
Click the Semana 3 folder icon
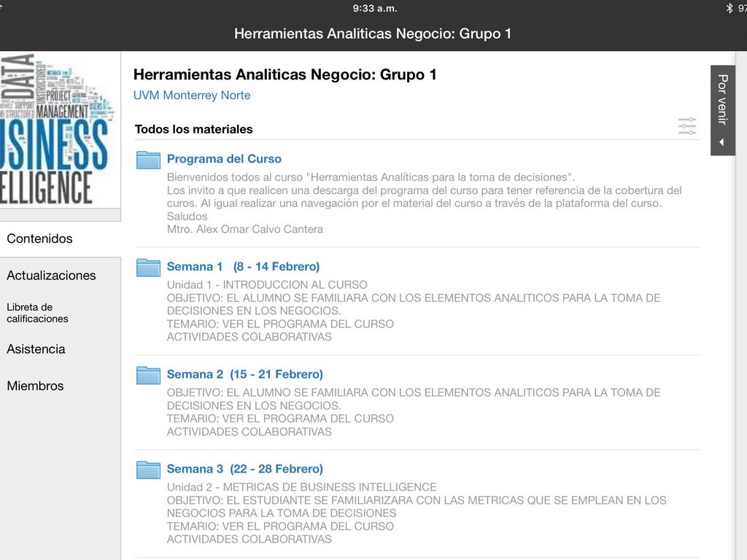click(x=148, y=470)
